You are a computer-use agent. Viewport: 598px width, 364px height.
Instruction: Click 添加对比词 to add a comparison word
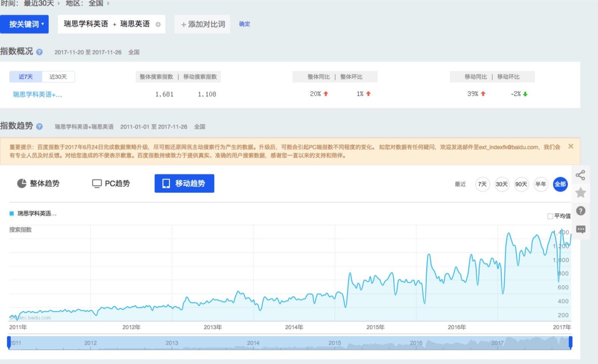(202, 24)
